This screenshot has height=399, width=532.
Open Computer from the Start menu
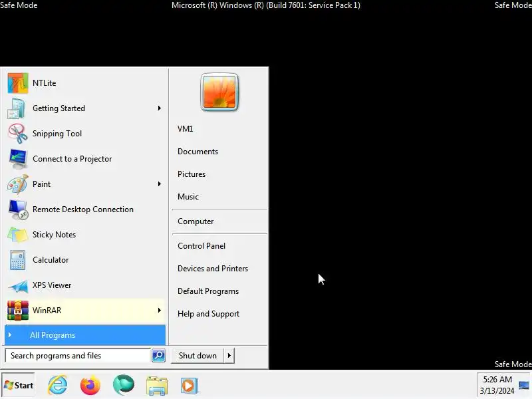(x=196, y=221)
